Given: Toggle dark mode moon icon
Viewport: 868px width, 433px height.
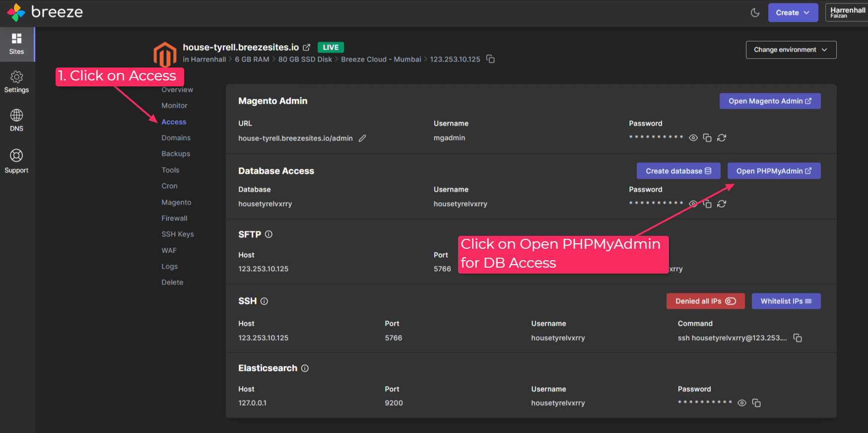Looking at the screenshot, I should tap(755, 12).
